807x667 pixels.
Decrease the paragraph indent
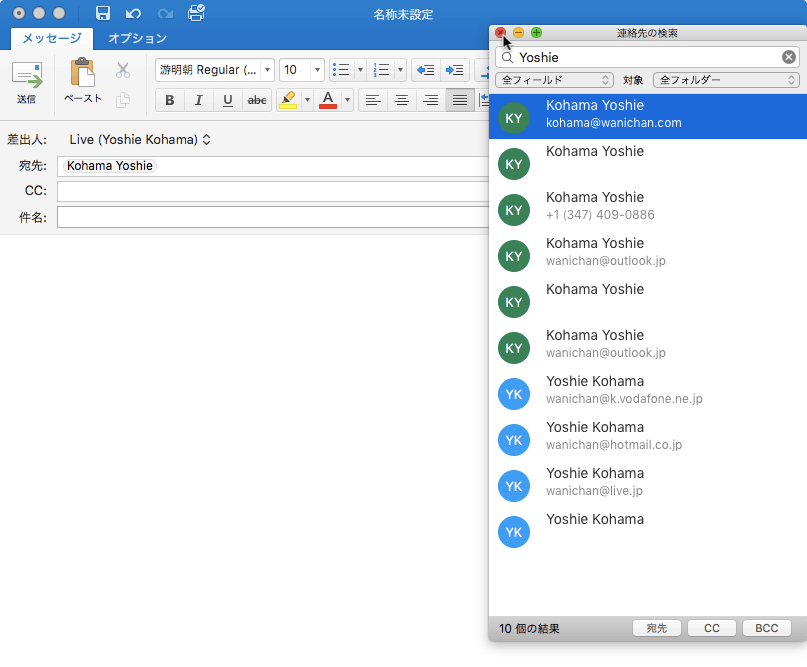[x=426, y=70]
